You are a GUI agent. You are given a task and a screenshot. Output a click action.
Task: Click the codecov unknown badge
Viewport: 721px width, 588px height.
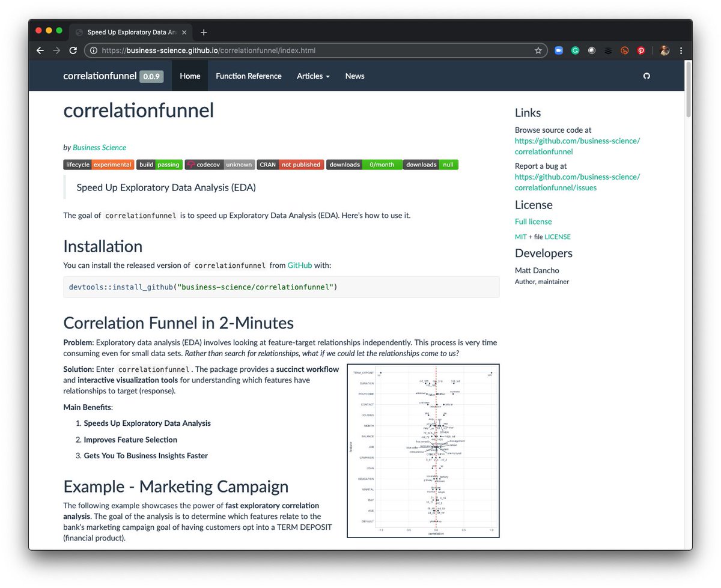pyautogui.click(x=220, y=165)
